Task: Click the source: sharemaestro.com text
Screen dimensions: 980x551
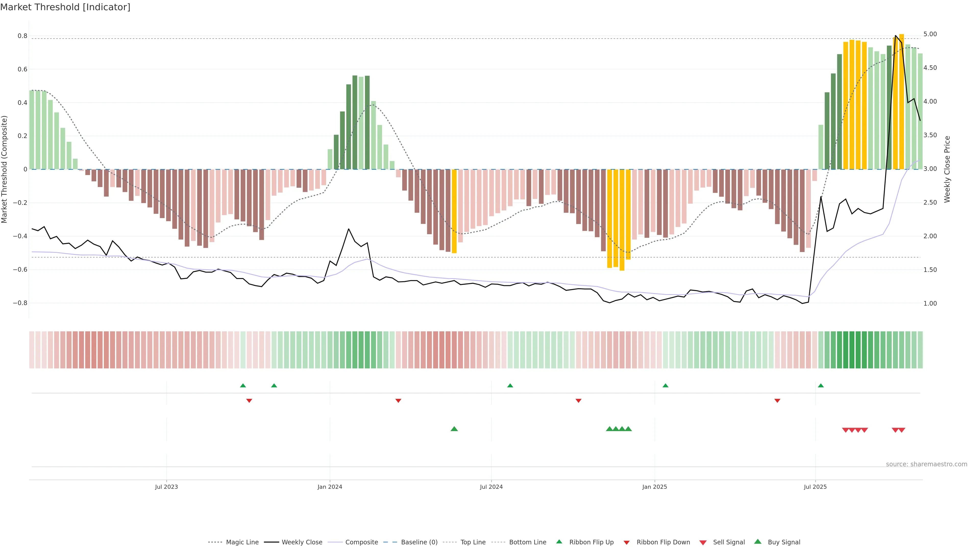Action: pyautogui.click(x=926, y=464)
